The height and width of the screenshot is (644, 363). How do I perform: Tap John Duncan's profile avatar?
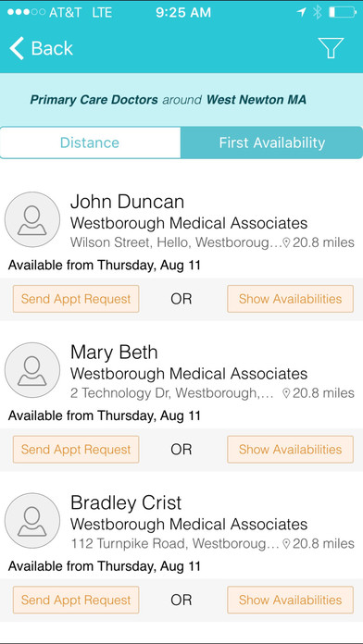tap(32, 219)
